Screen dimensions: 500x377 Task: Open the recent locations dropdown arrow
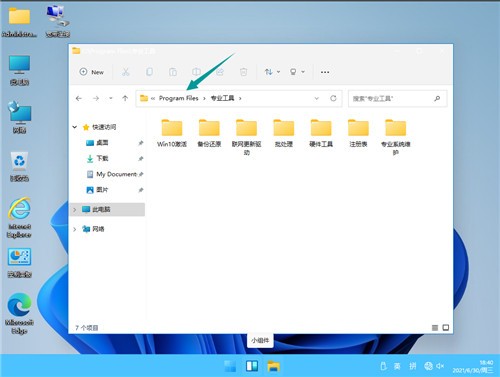(x=111, y=98)
